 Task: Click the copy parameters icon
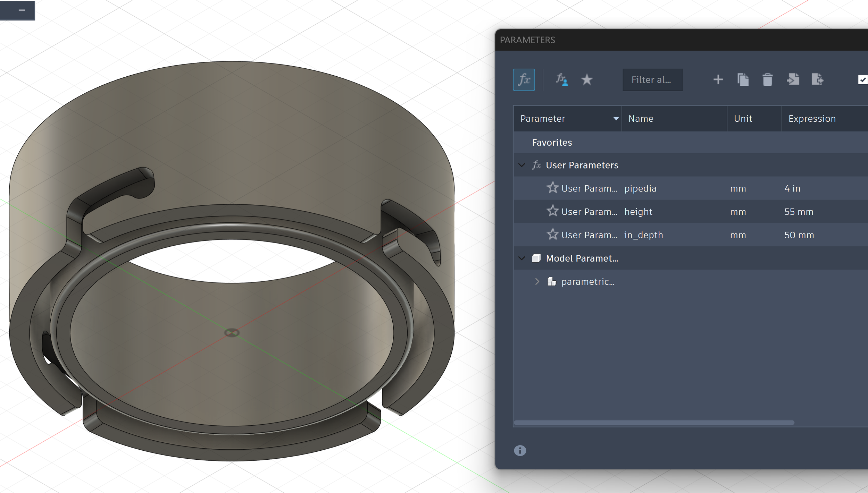743,80
